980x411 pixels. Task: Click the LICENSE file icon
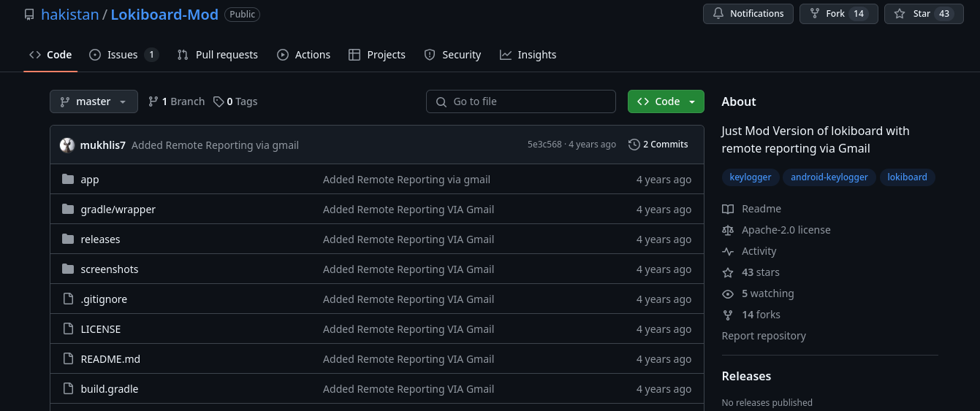[x=68, y=329]
